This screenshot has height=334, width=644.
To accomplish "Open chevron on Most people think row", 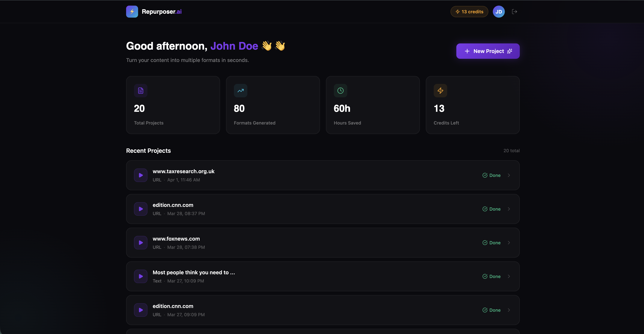I will pos(509,276).
